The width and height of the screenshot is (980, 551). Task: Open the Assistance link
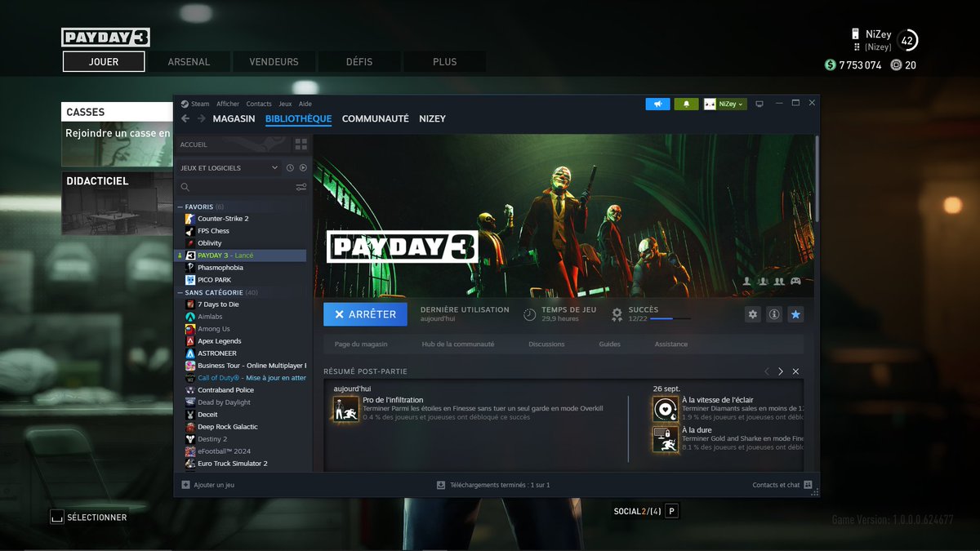(x=671, y=344)
